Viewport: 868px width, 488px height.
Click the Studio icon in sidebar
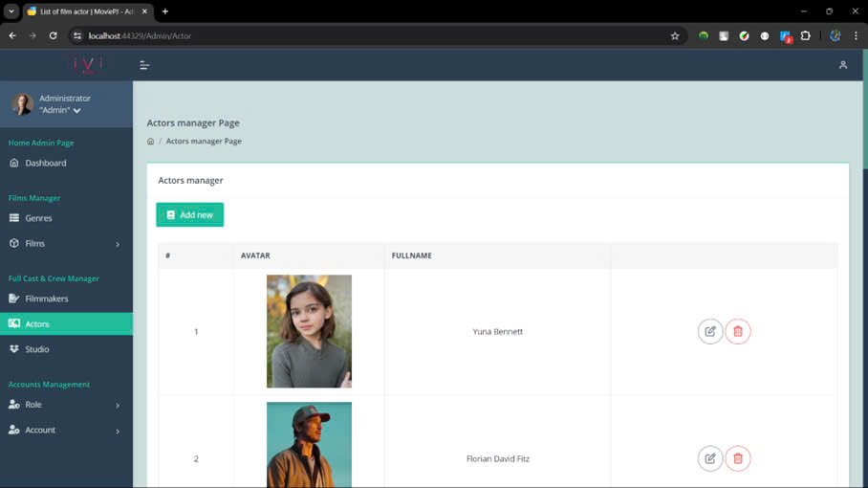pyautogui.click(x=13, y=349)
